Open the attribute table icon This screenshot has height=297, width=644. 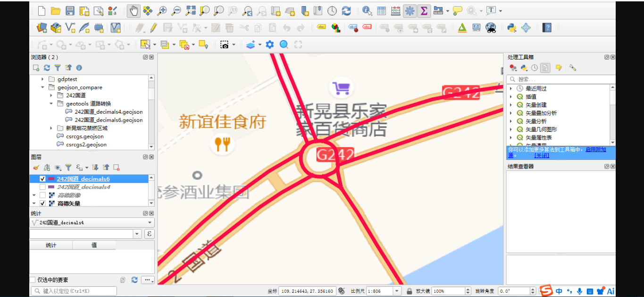point(382,11)
